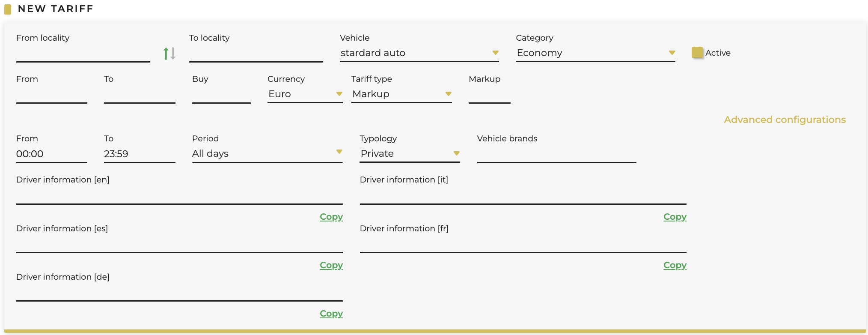868x335 pixels.
Task: Click the empty From field beside Buy
Action: 51,95
